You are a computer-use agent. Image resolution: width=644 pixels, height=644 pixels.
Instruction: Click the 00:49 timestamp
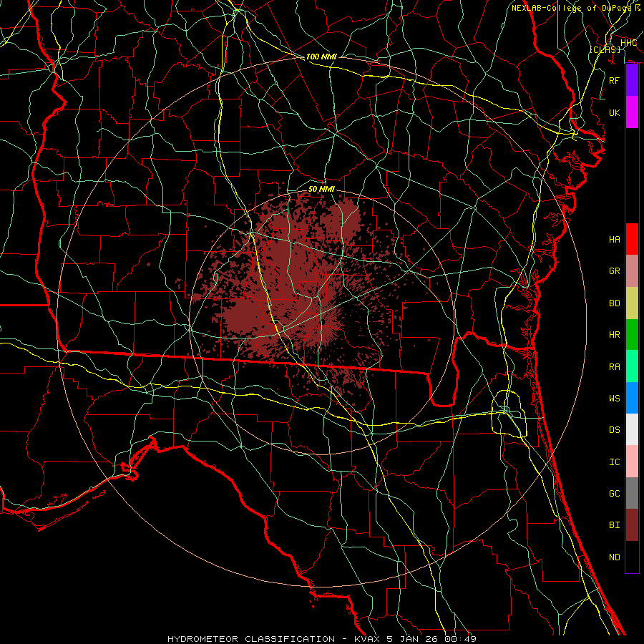[x=462, y=639]
